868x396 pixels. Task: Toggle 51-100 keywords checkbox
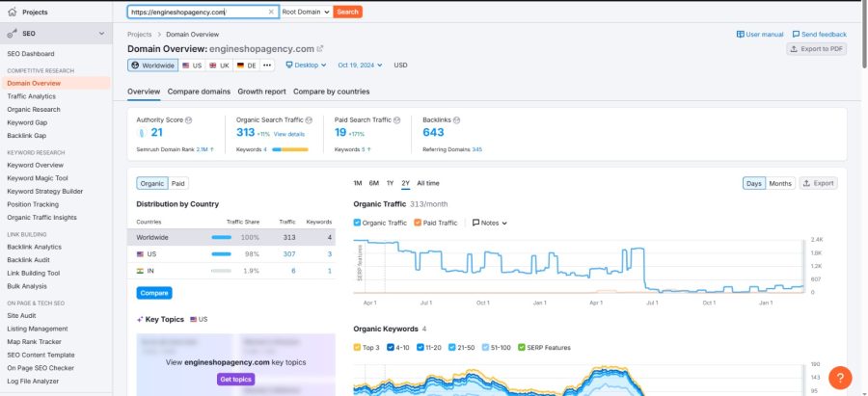[x=485, y=348]
